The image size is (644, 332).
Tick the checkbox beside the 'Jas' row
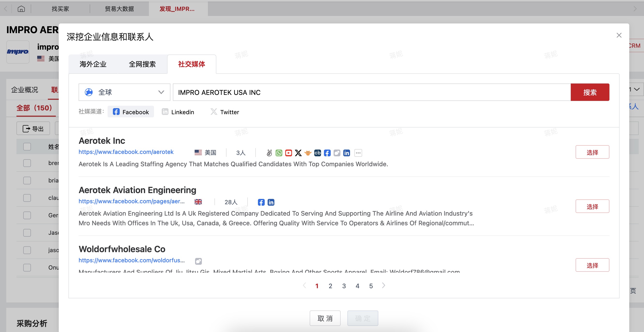(27, 233)
